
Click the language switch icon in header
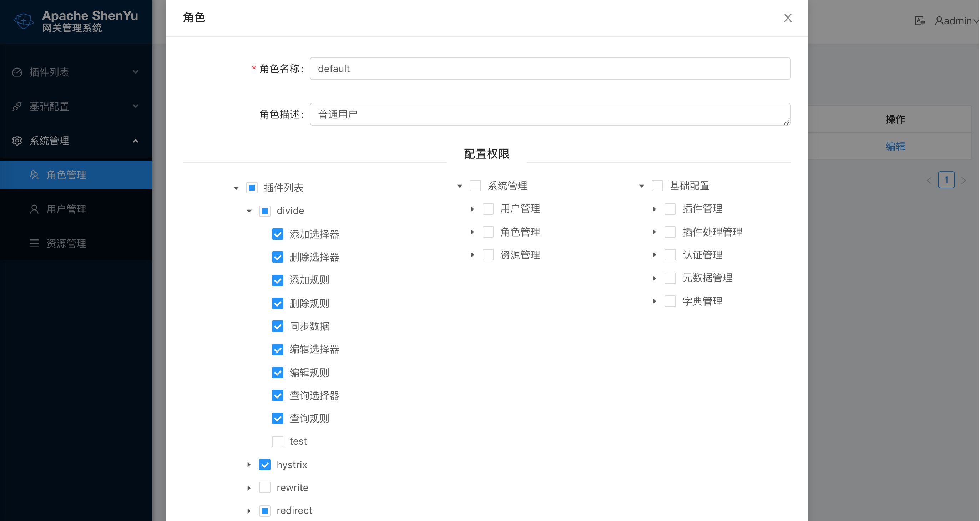[x=920, y=21]
